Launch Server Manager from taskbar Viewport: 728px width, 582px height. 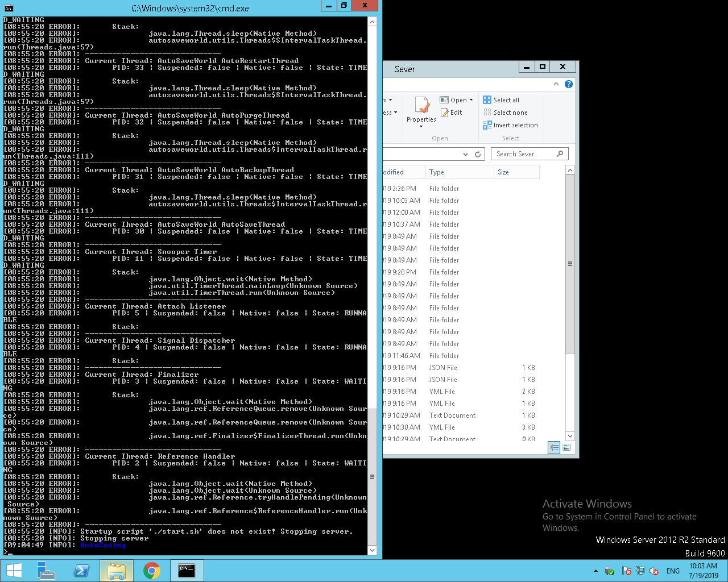(x=45, y=571)
